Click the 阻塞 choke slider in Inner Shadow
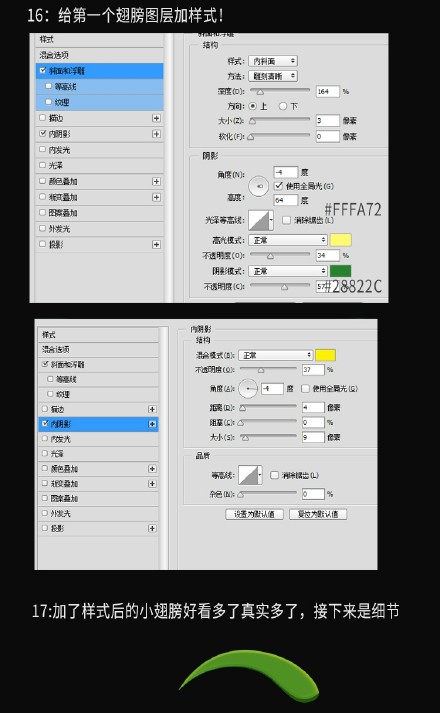Viewport: 440px width, 713px height. [268, 422]
